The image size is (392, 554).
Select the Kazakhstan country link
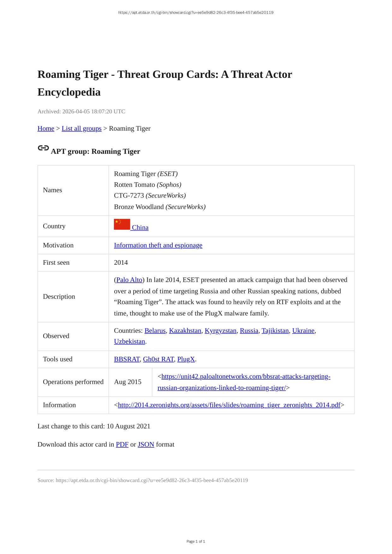point(185,331)
